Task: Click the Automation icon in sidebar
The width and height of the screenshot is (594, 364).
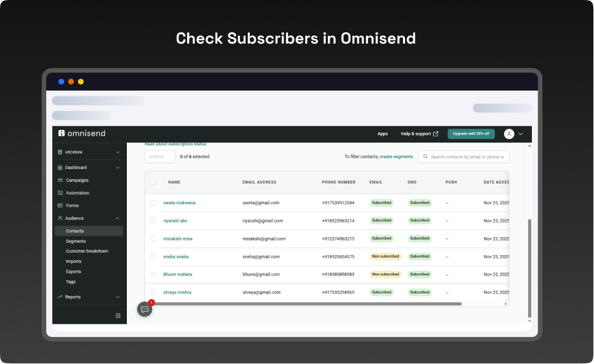Action: coord(60,193)
